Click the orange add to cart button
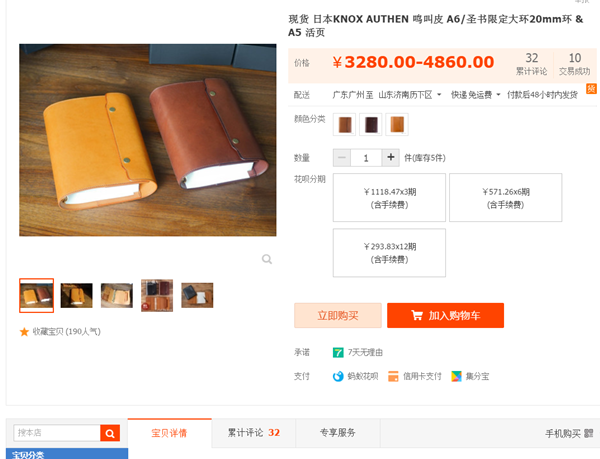600x459 pixels. [x=445, y=315]
